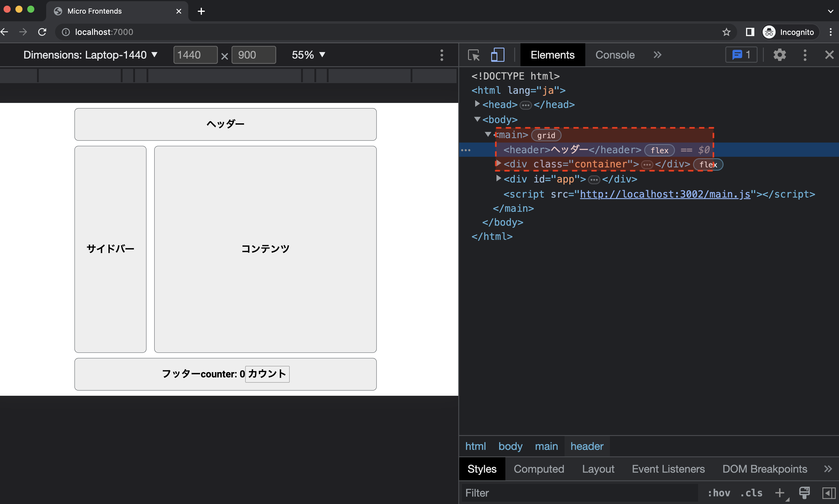
Task: Reload the localhost:7000 page
Action: point(42,32)
